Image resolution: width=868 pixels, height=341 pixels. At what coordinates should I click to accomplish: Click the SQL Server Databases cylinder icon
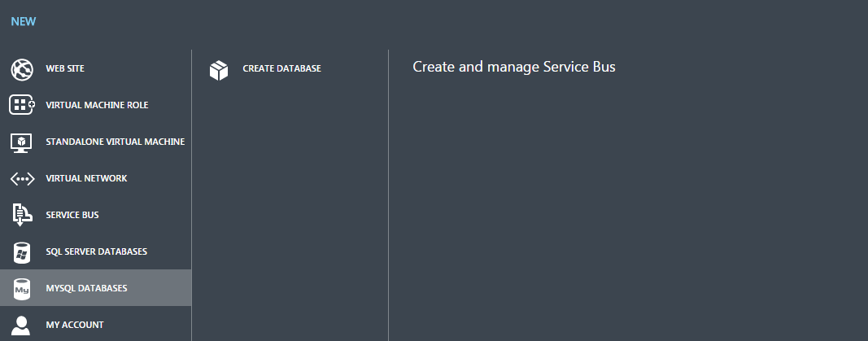22,251
